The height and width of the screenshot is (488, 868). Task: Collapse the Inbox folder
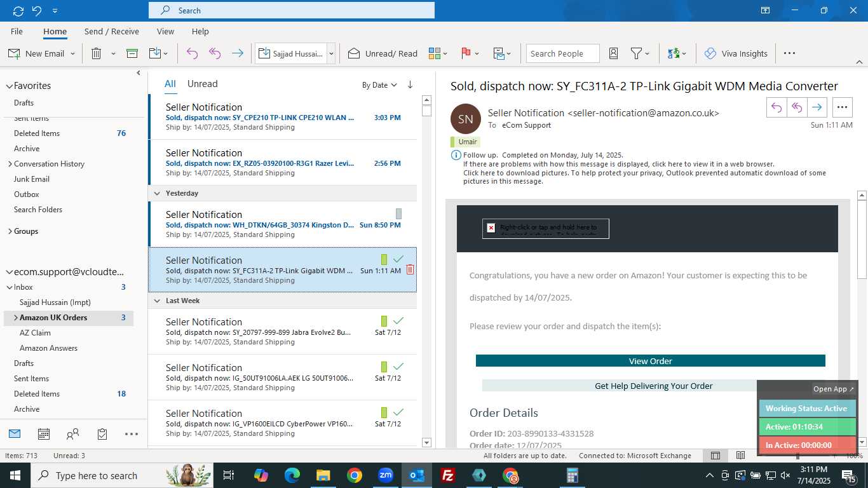10,287
